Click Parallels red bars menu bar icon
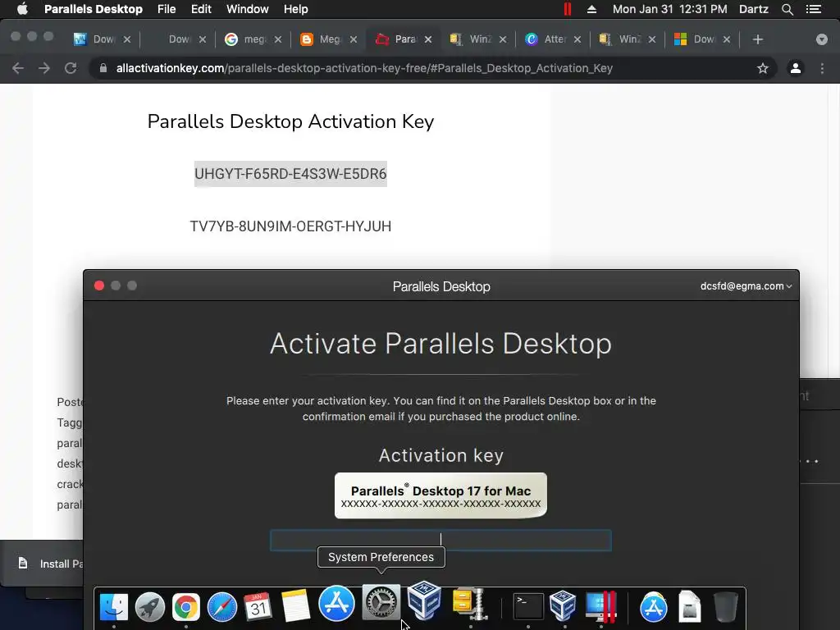The width and height of the screenshot is (840, 630). 568,9
